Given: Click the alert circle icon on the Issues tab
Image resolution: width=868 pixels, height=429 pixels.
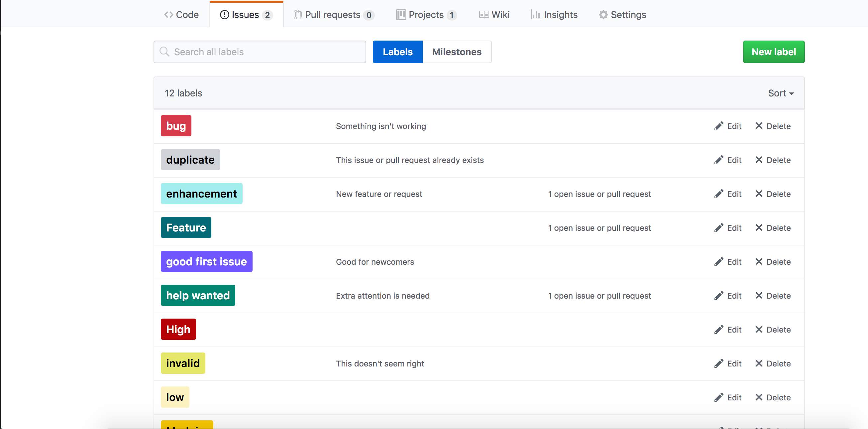Looking at the screenshot, I should [224, 15].
